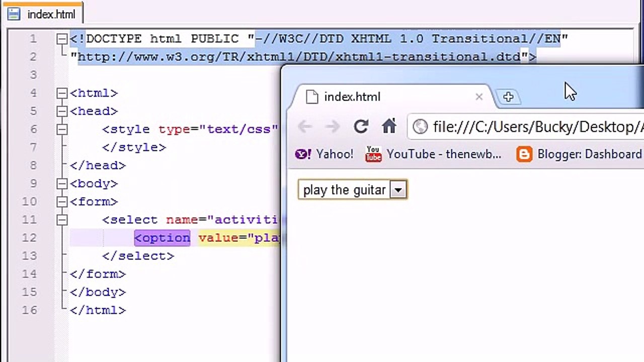Open the Yahoo! bookmark
This screenshot has height=362, width=644.
tap(325, 154)
